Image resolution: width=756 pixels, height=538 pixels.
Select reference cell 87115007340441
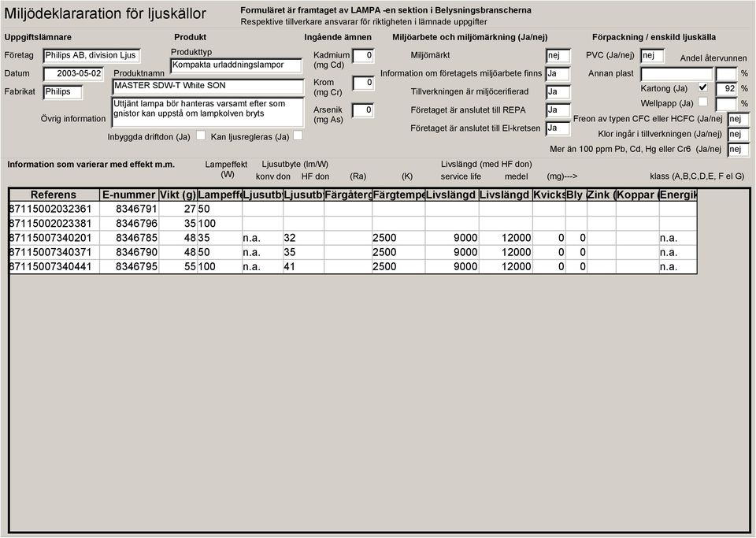54,266
